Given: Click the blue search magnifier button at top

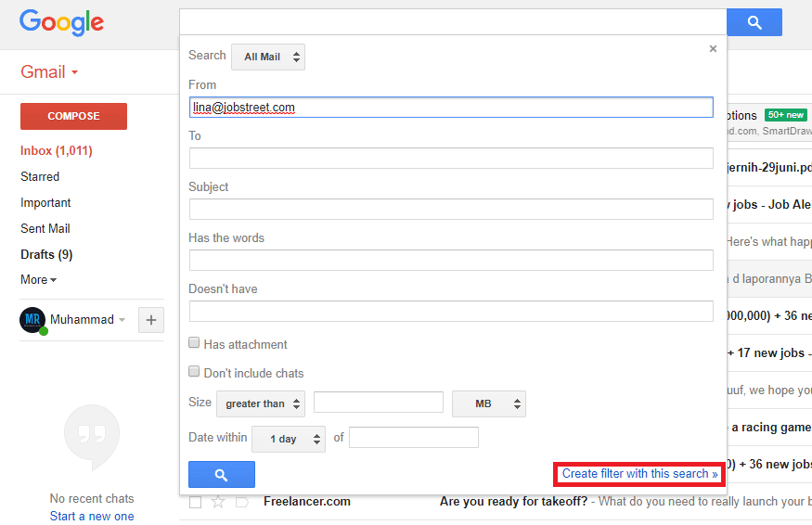Looking at the screenshot, I should 754,22.
